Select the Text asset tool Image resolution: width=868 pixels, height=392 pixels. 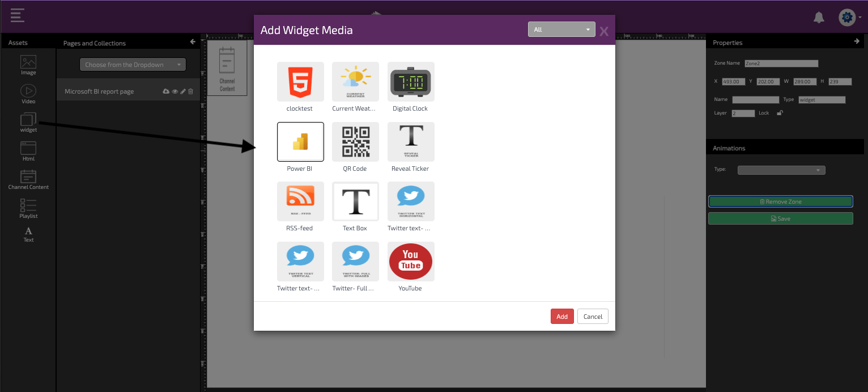click(x=28, y=235)
